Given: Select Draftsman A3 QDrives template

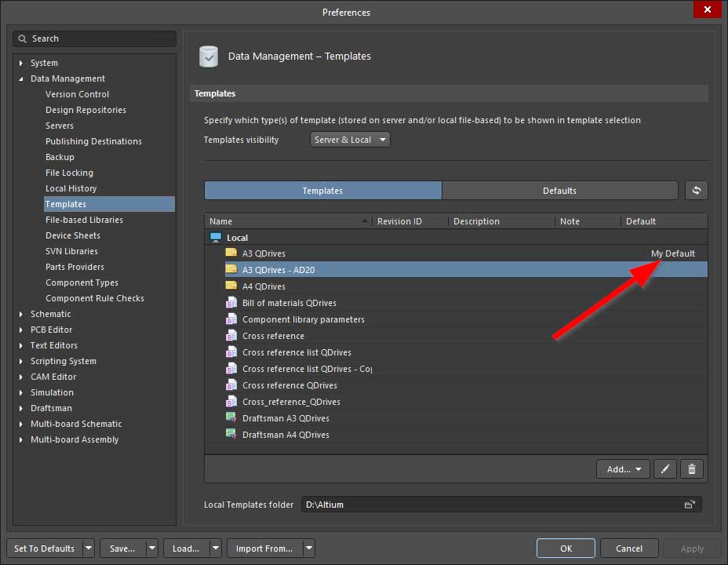Looking at the screenshot, I should coord(286,418).
